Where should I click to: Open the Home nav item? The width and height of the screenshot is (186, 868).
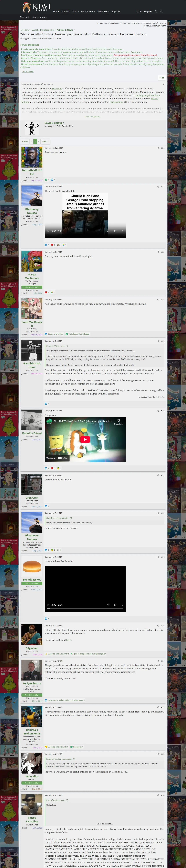pos(56,11)
